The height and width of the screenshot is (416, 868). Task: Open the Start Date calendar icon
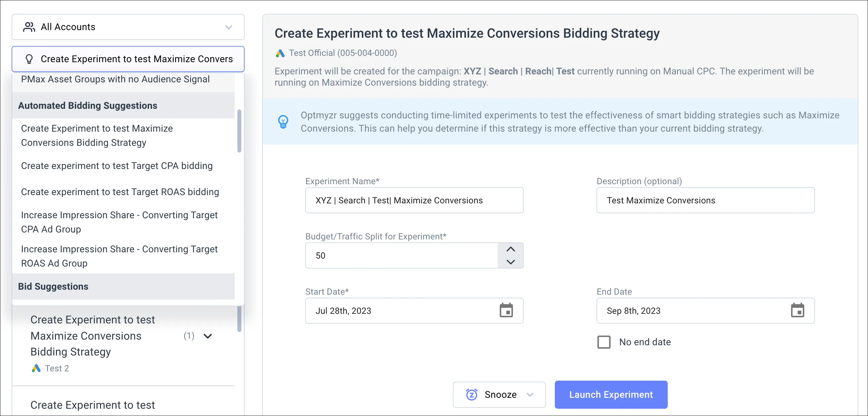pos(506,311)
